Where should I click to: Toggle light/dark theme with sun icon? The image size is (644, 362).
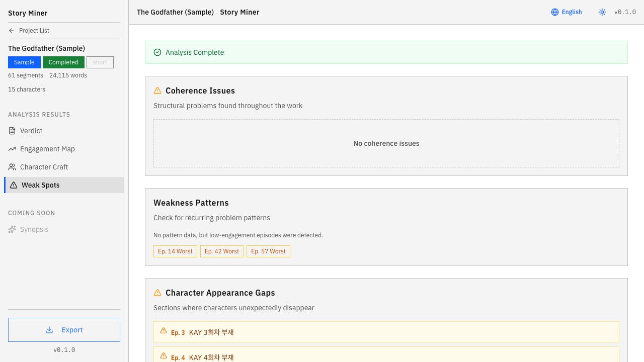pos(602,12)
